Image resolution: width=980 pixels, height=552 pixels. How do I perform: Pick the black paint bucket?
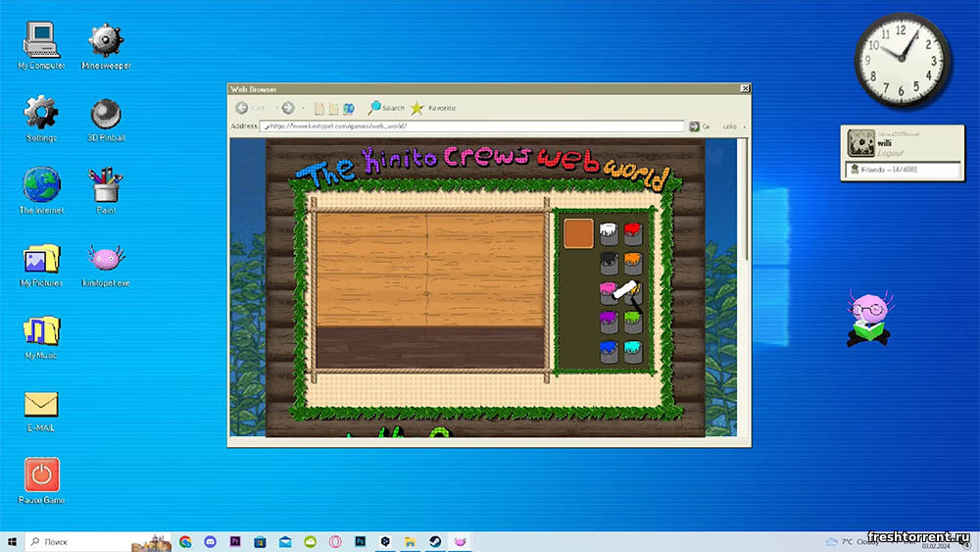tap(609, 263)
